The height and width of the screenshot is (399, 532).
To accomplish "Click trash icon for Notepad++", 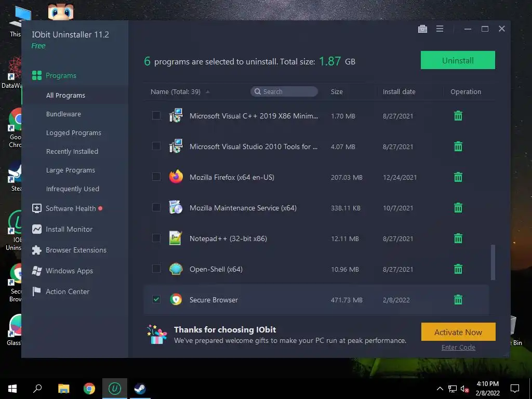I will coord(458,238).
